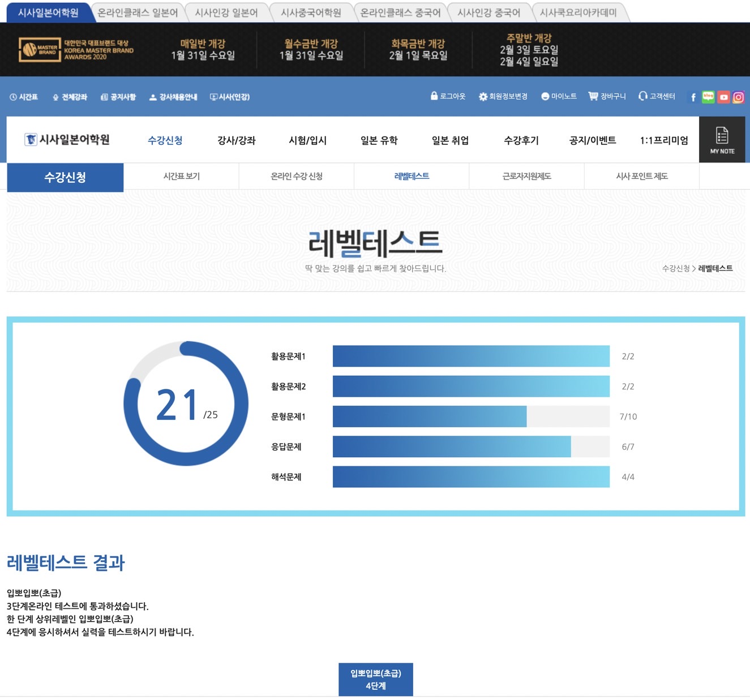Click the 응답문제 label
The width and height of the screenshot is (750, 700).
(x=286, y=446)
